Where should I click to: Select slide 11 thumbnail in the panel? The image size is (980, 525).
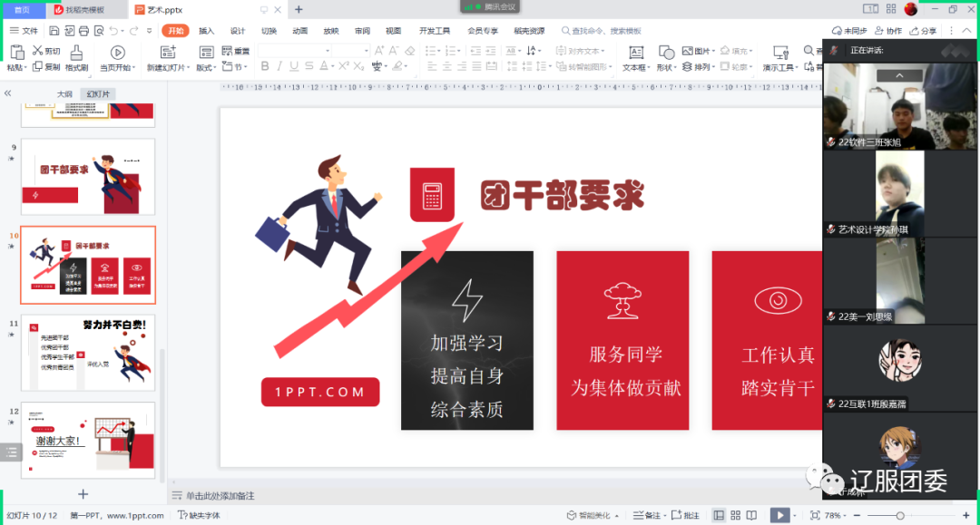coord(88,353)
